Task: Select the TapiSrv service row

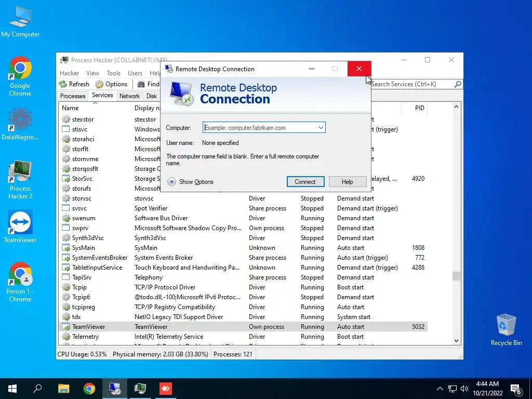Action: point(243,277)
